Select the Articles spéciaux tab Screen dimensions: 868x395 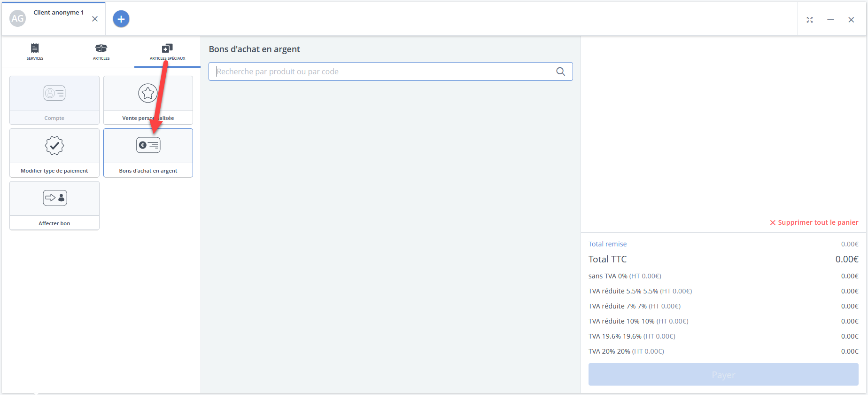point(167,52)
